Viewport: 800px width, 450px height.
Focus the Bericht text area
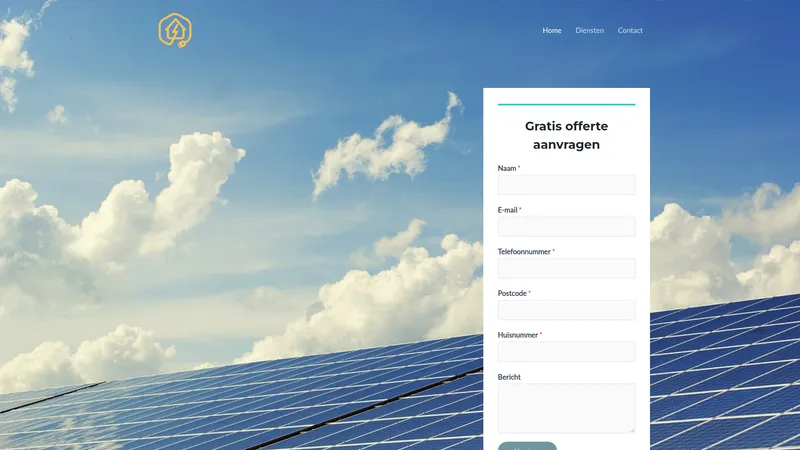(566, 408)
